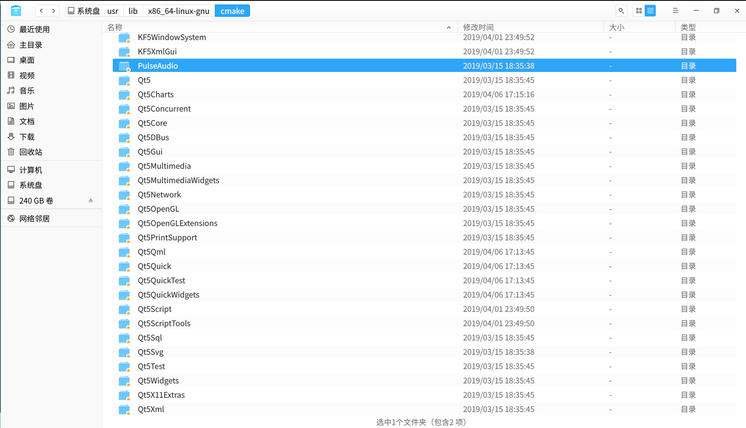The height and width of the screenshot is (428, 746).
Task: Click the file manager app icon
Action: point(16,10)
